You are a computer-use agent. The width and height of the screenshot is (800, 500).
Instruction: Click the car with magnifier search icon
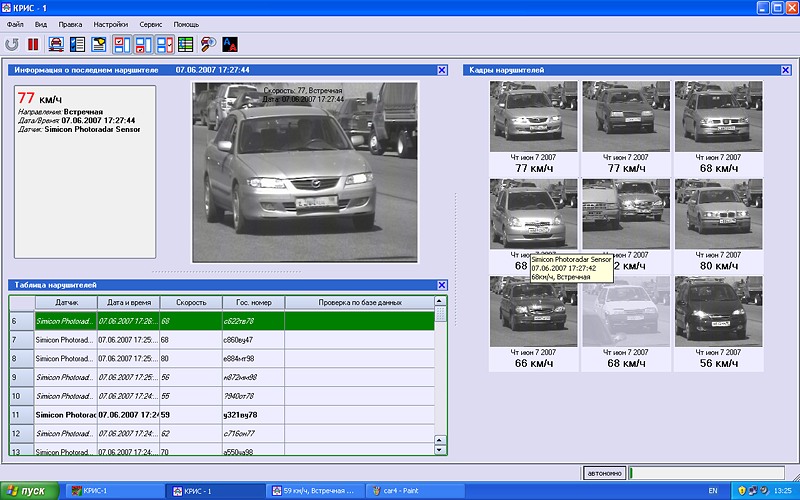208,44
